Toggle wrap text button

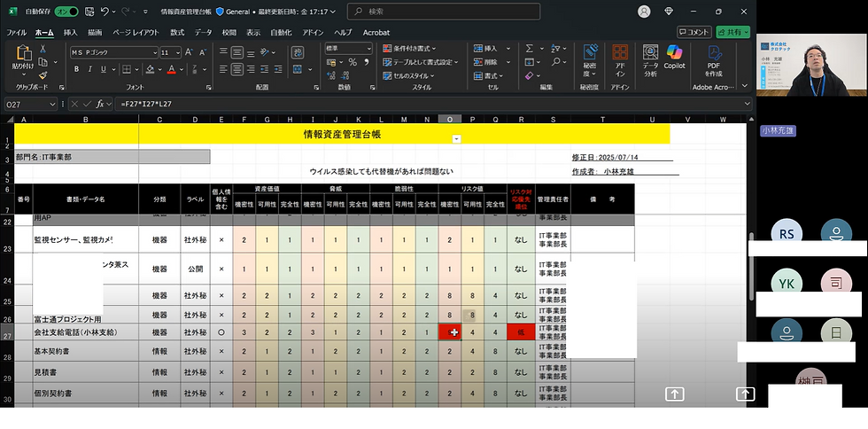click(x=298, y=52)
